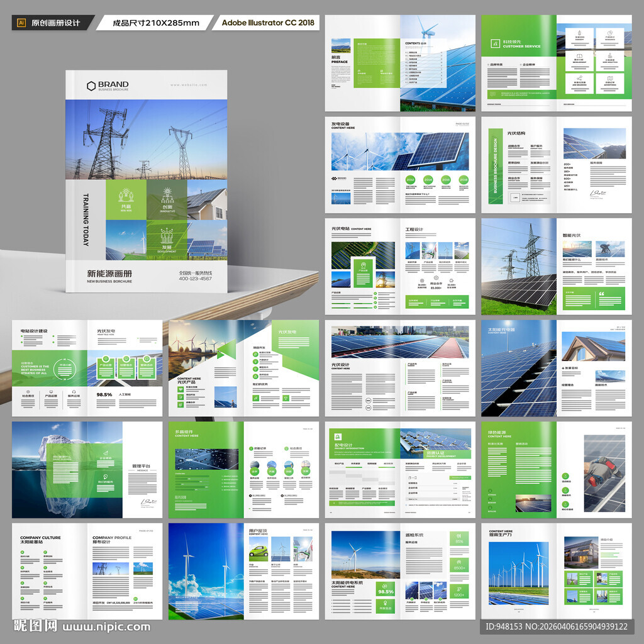Click the COMPANY PROFILE 排布设计 heading

click(112, 540)
